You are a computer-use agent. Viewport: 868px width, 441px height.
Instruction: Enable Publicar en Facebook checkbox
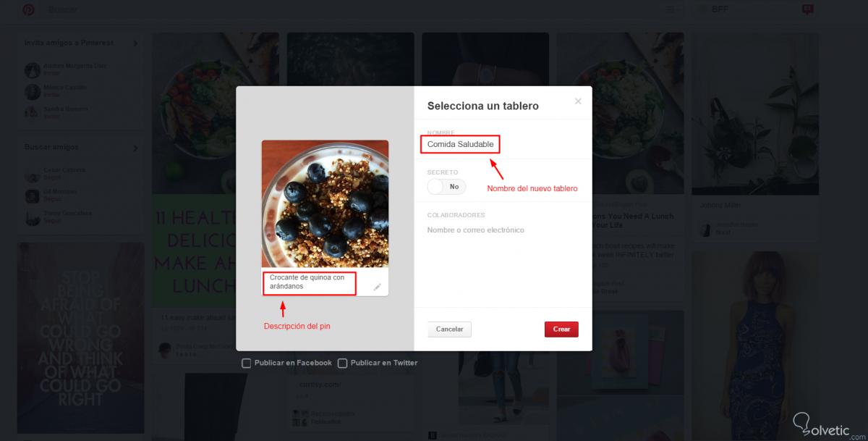tap(246, 363)
